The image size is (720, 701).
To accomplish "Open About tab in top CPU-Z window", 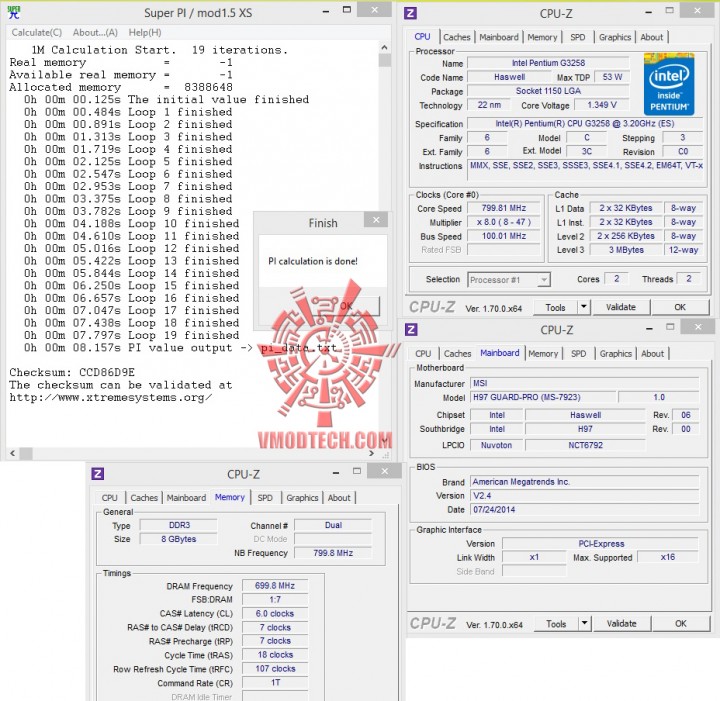I will click(652, 37).
